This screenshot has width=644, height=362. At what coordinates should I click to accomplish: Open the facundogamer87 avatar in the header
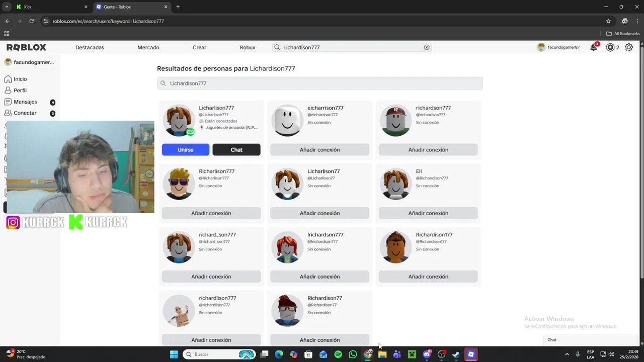(x=541, y=47)
